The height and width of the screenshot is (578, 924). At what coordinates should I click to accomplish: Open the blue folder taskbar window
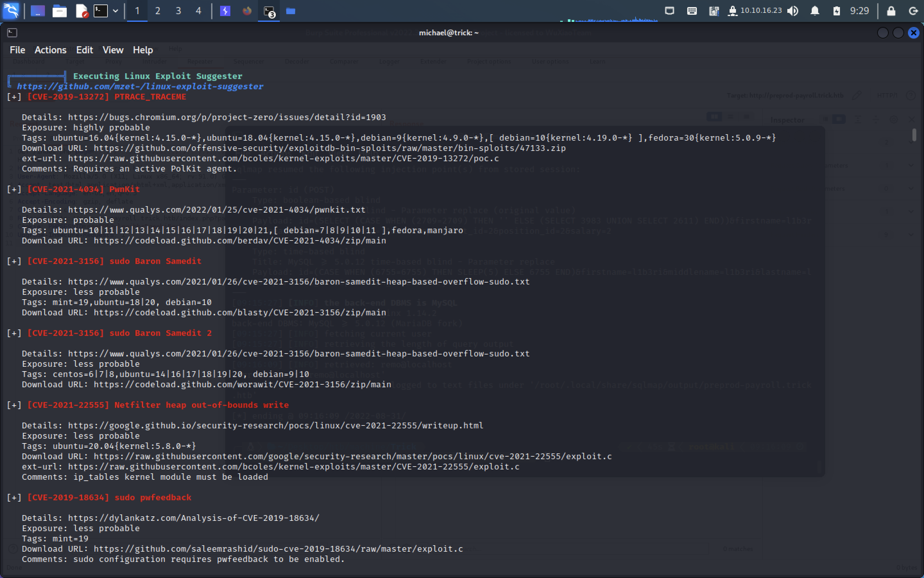[x=291, y=11]
